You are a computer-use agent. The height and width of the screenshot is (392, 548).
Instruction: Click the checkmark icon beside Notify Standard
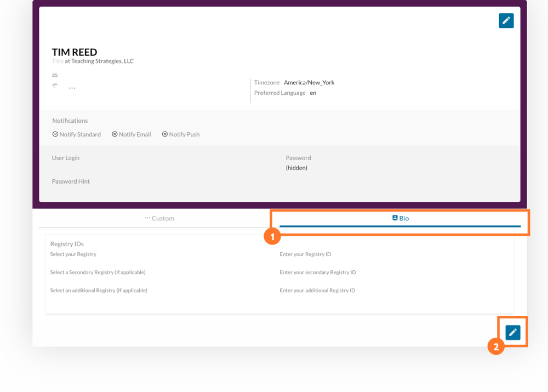coord(55,134)
